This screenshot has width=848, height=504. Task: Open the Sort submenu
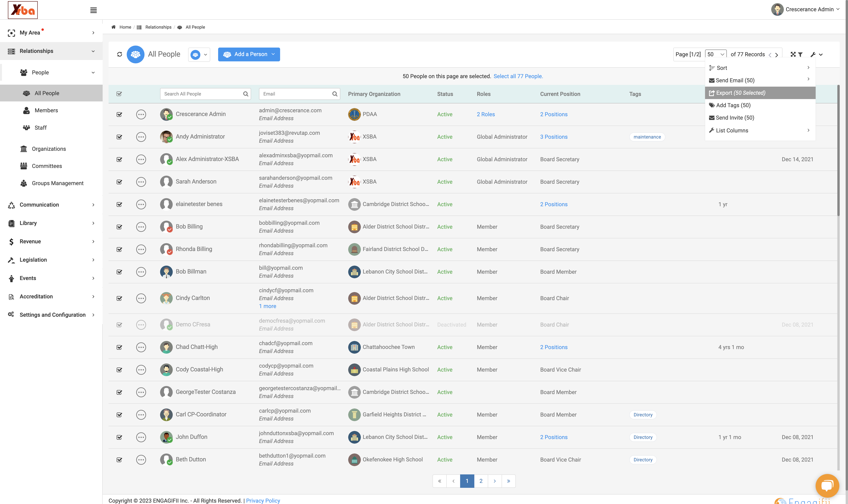(760, 68)
